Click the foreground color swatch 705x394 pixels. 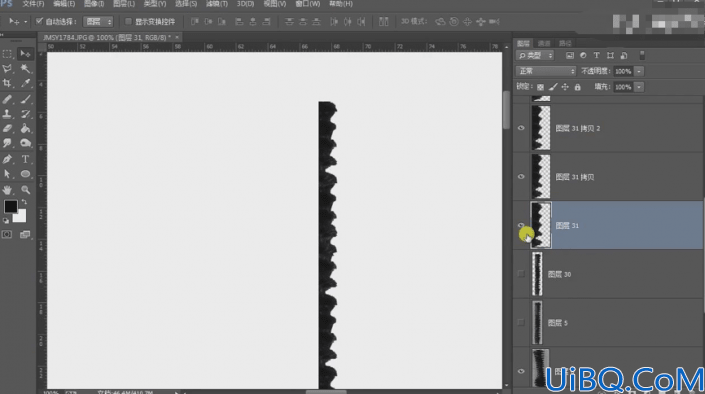coord(10,206)
